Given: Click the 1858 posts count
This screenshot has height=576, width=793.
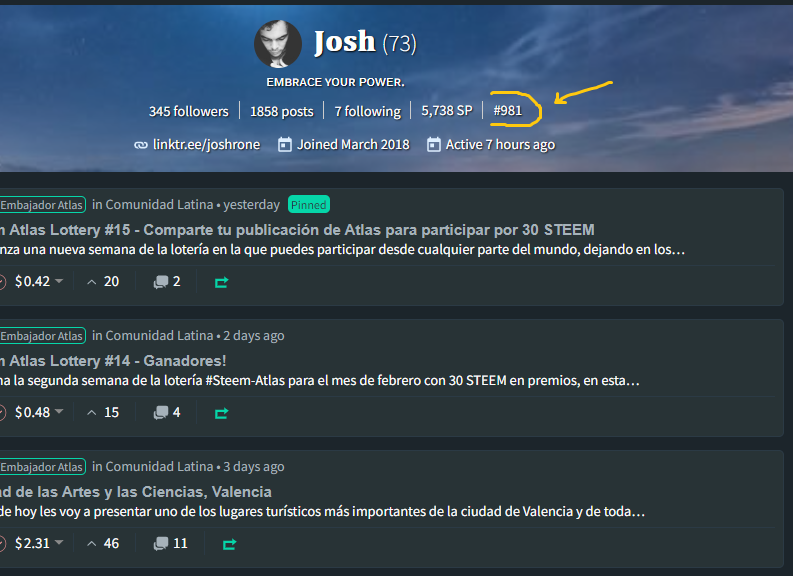Looking at the screenshot, I should [282, 111].
